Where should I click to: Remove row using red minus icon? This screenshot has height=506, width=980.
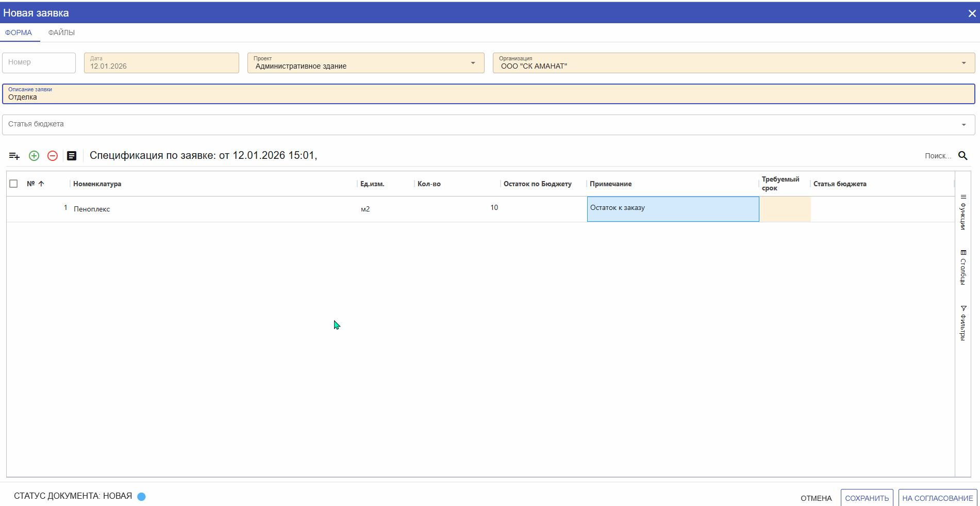pos(53,156)
